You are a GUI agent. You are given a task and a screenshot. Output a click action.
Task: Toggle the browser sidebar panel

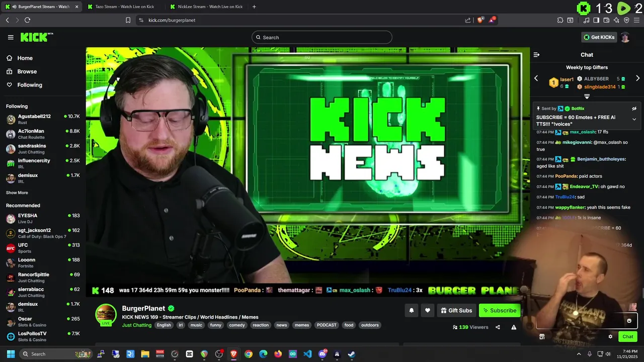coord(596,20)
